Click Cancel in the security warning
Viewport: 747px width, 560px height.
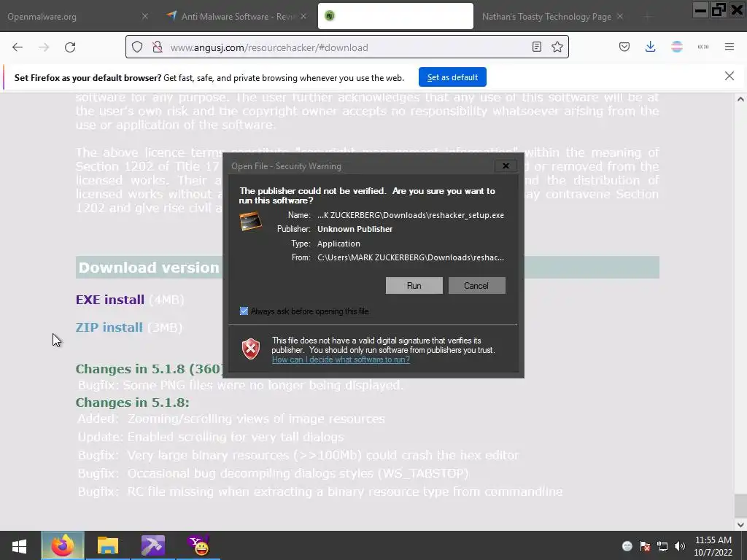476,286
